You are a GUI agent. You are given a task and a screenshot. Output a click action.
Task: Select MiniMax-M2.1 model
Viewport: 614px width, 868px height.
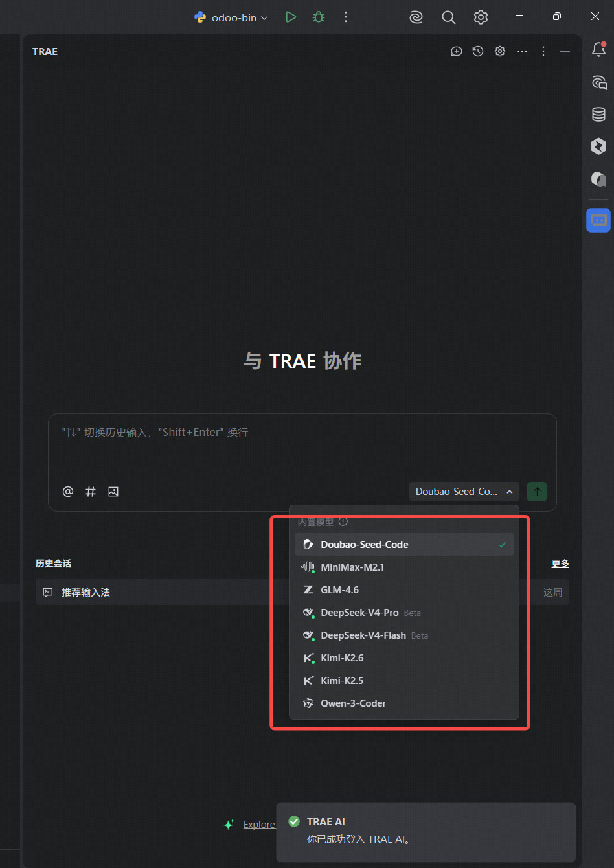point(404,567)
